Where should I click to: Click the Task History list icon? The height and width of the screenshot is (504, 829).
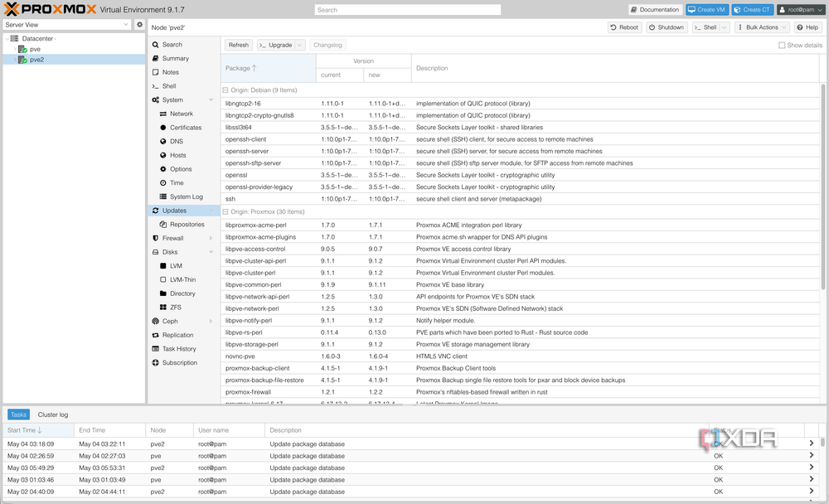point(156,348)
